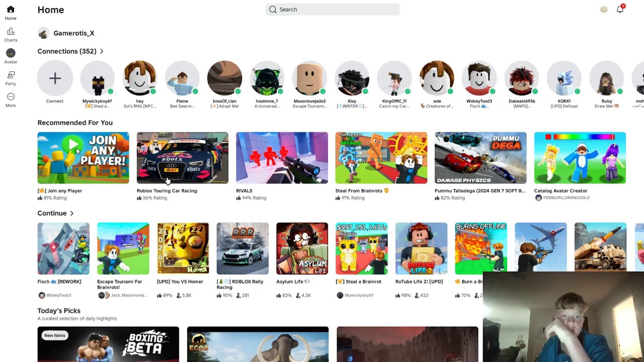Viewport: 644px width, 362px height.
Task: Continue [UPD] You VS Homer
Action: (x=183, y=249)
